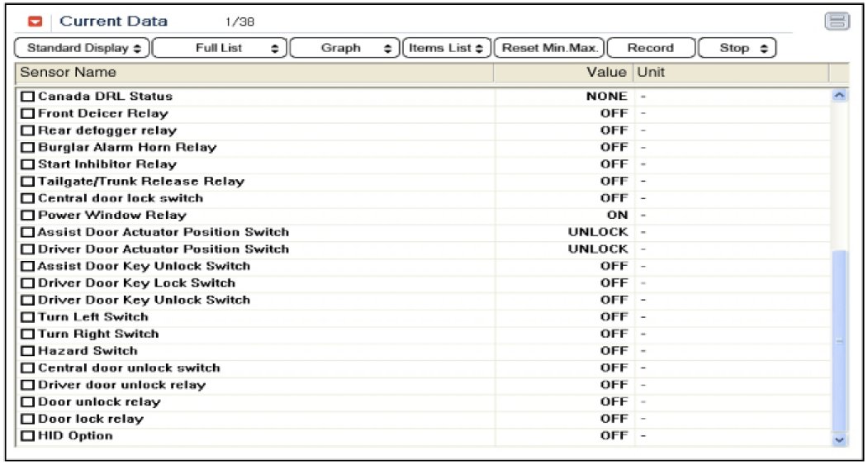Image resolution: width=868 pixels, height=465 pixels.
Task: Open the Graph dropdown menu
Action: coord(344,48)
